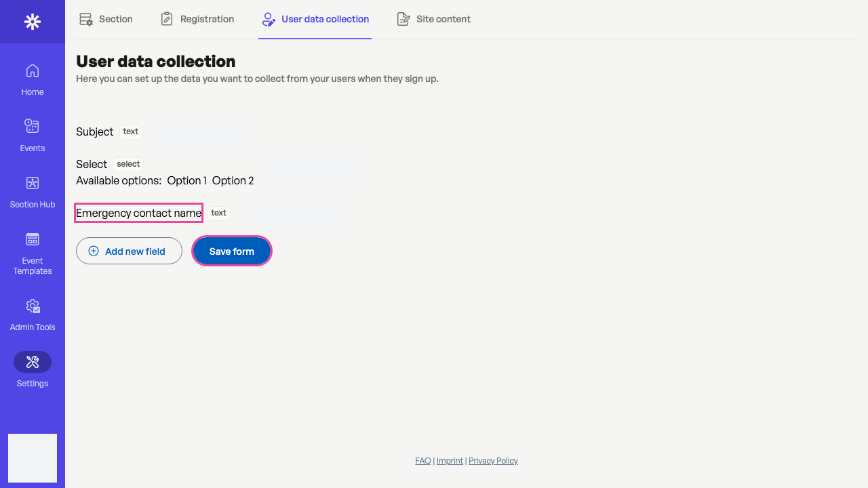The height and width of the screenshot is (488, 868).
Task: Open the FAQ link in footer
Action: click(423, 461)
